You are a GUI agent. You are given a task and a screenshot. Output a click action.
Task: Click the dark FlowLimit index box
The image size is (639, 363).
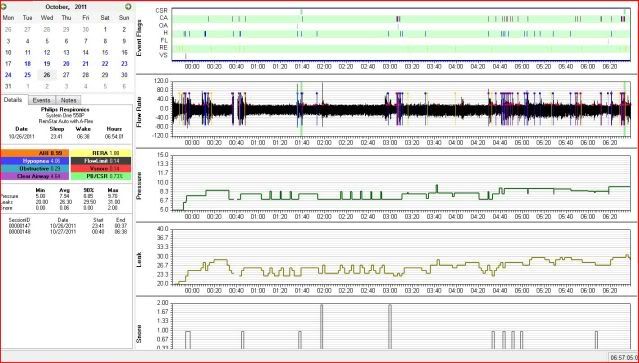[x=101, y=161]
